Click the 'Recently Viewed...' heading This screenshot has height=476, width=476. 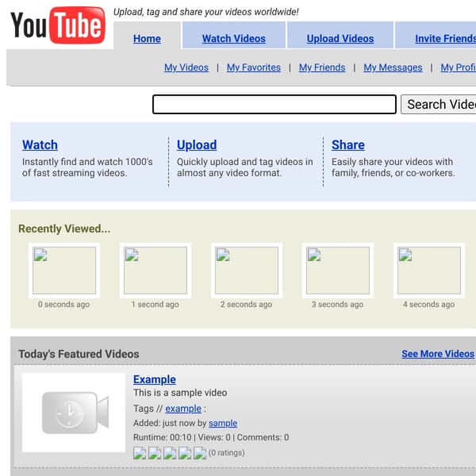tap(64, 228)
